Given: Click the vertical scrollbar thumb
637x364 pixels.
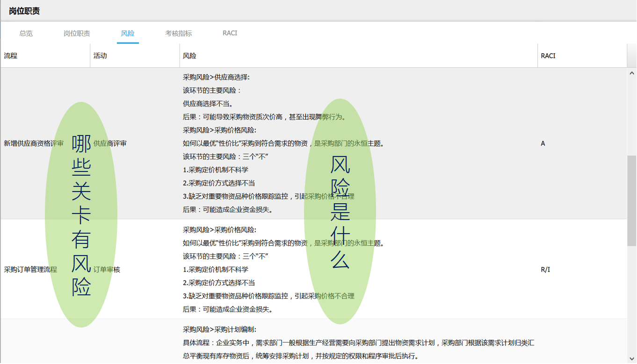Looking at the screenshot, I should click(632, 201).
